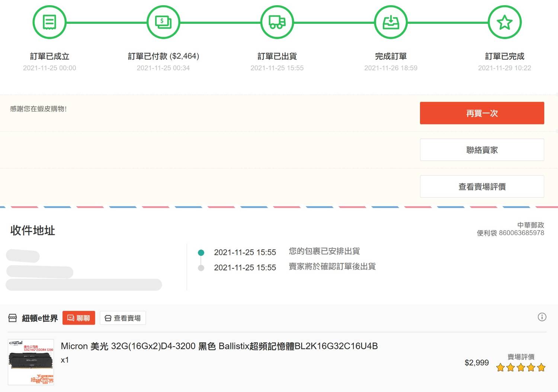Screen dimensions: 558x392
Task: Click the five-star 賣場評價 rating
Action: point(521,367)
